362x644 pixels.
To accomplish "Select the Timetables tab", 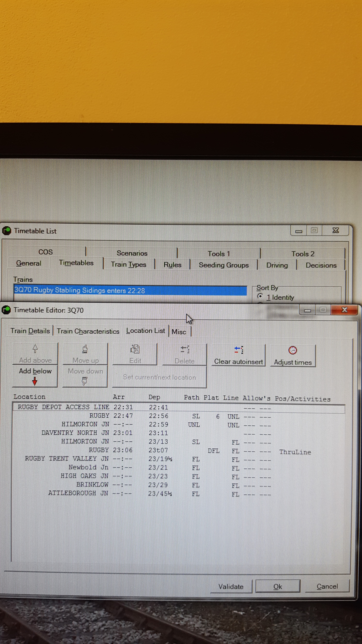I will pyautogui.click(x=76, y=263).
